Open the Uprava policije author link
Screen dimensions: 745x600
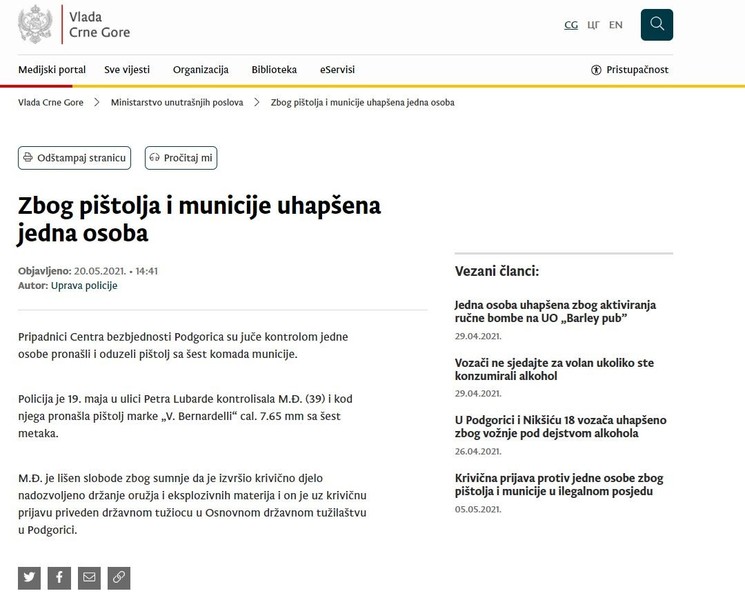coord(84,286)
